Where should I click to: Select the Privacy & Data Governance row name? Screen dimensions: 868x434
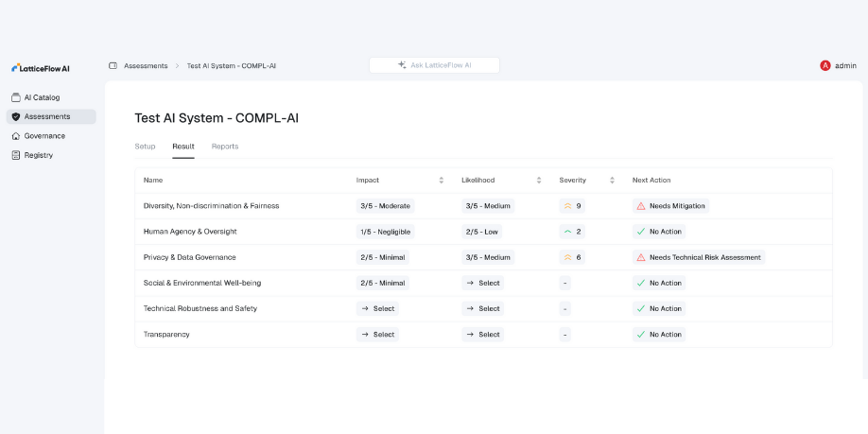189,257
